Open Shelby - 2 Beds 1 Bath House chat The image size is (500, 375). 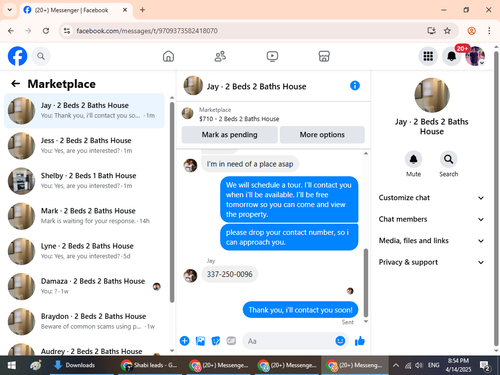click(x=84, y=181)
